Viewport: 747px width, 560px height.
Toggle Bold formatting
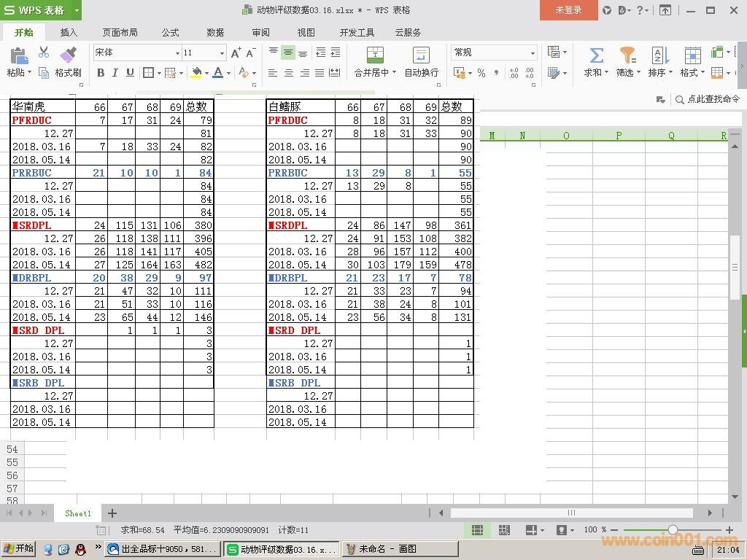(101, 73)
